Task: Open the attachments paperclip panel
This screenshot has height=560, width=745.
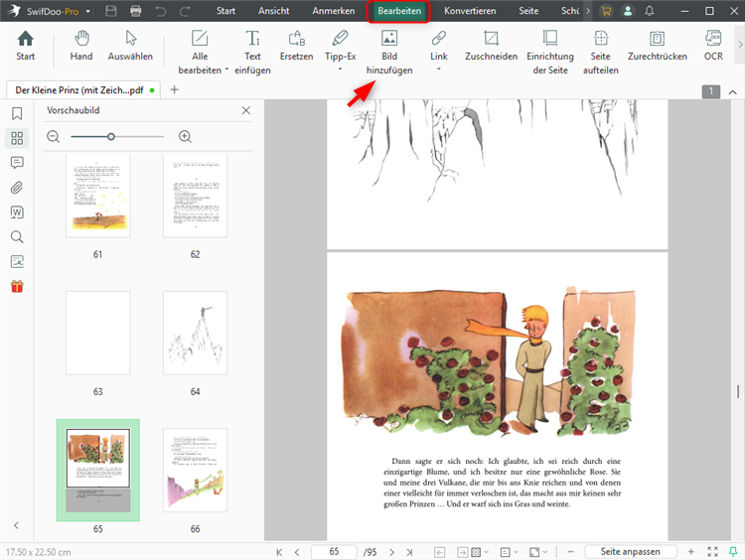Action: [x=17, y=188]
